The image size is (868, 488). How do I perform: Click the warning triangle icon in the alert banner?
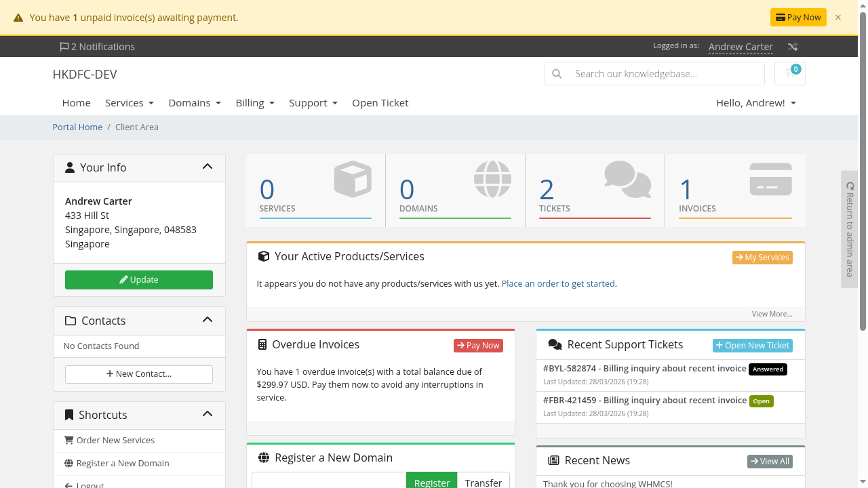coord(18,18)
